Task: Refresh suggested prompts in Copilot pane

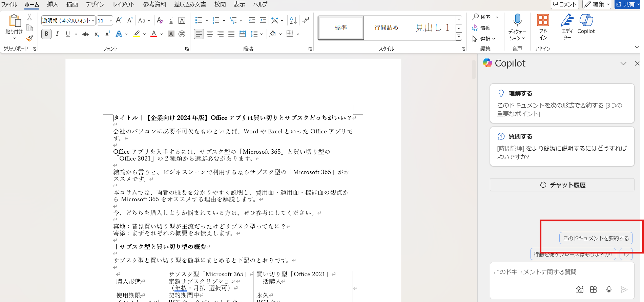Action: click(626, 254)
